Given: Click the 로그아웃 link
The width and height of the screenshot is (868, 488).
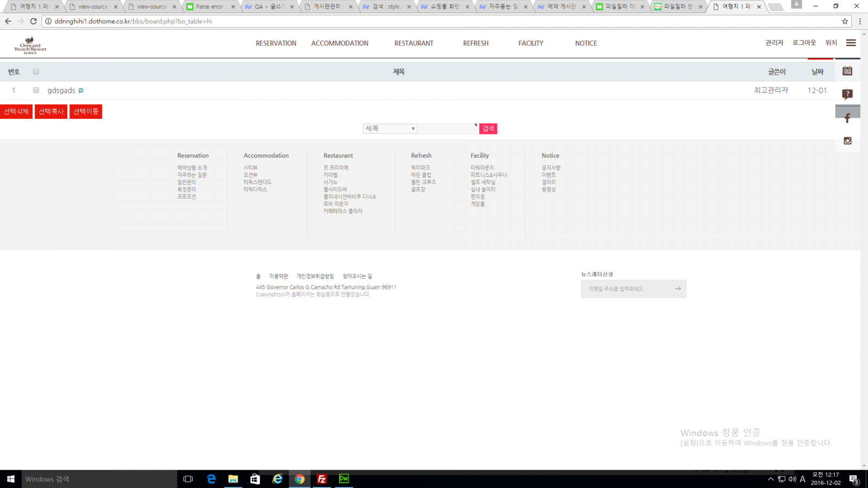Looking at the screenshot, I should pos(804,43).
